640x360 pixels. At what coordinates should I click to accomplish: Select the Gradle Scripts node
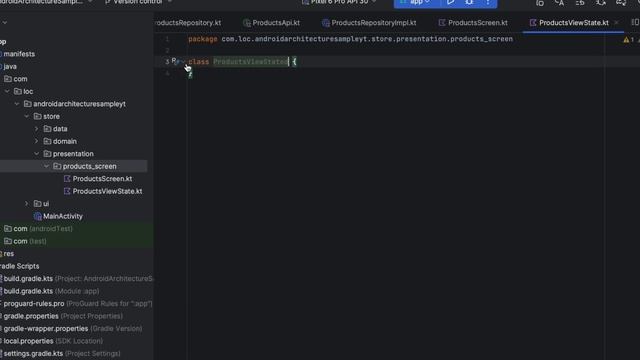pos(20,266)
